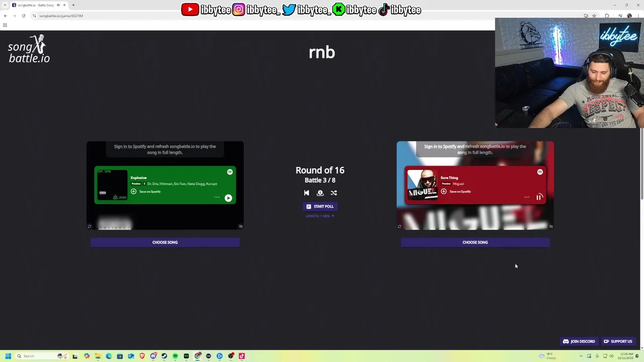
Task: Open Discord from the taskbar
Action: pos(153,356)
